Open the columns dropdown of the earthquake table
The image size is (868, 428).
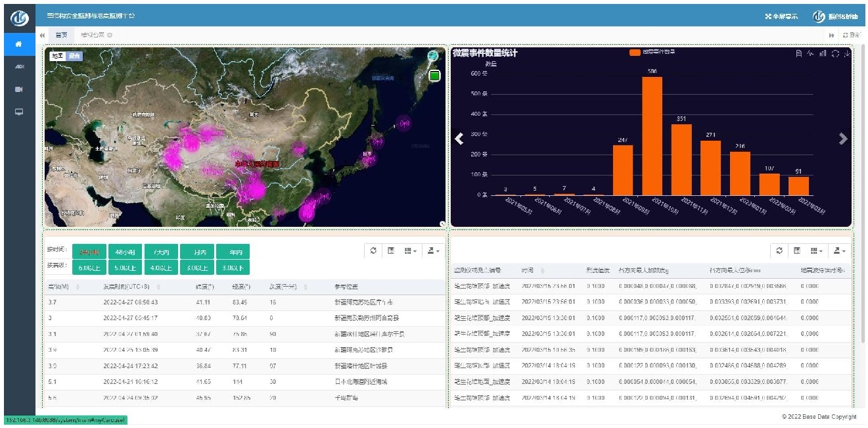410,250
